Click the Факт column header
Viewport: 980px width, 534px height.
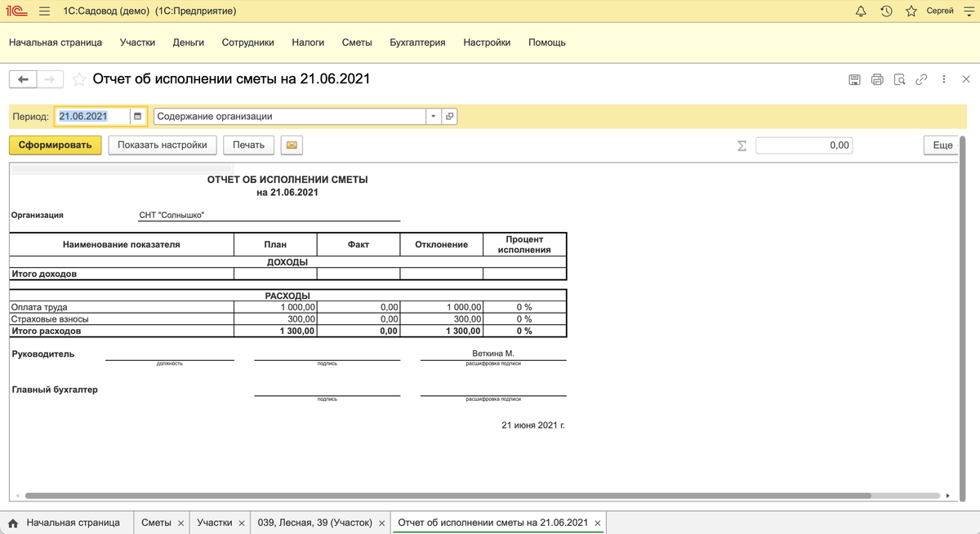359,244
